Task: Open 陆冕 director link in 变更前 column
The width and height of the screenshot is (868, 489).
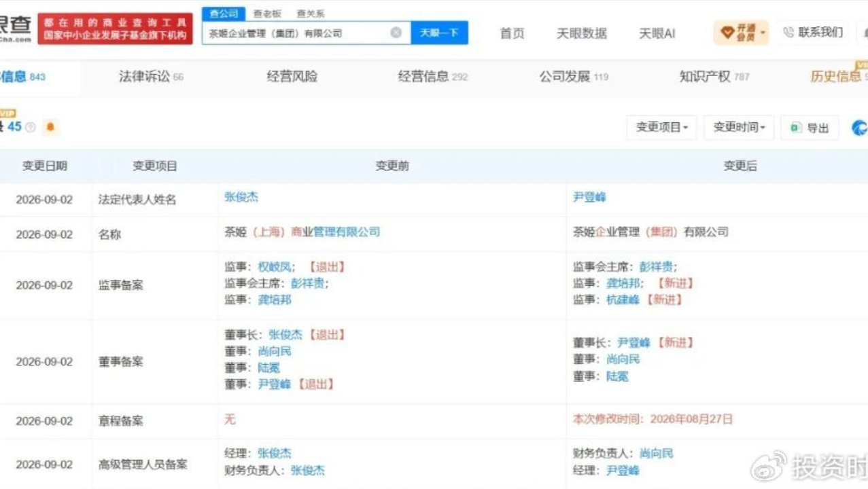Action: (268, 367)
